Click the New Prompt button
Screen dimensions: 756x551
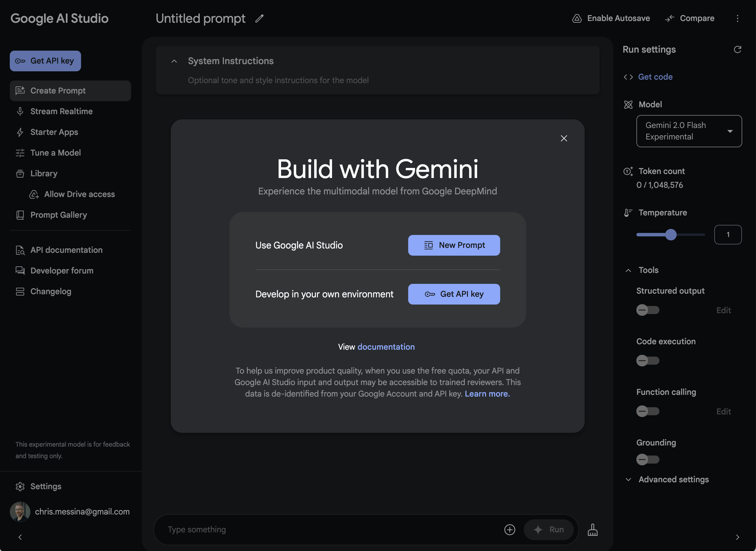coord(454,245)
